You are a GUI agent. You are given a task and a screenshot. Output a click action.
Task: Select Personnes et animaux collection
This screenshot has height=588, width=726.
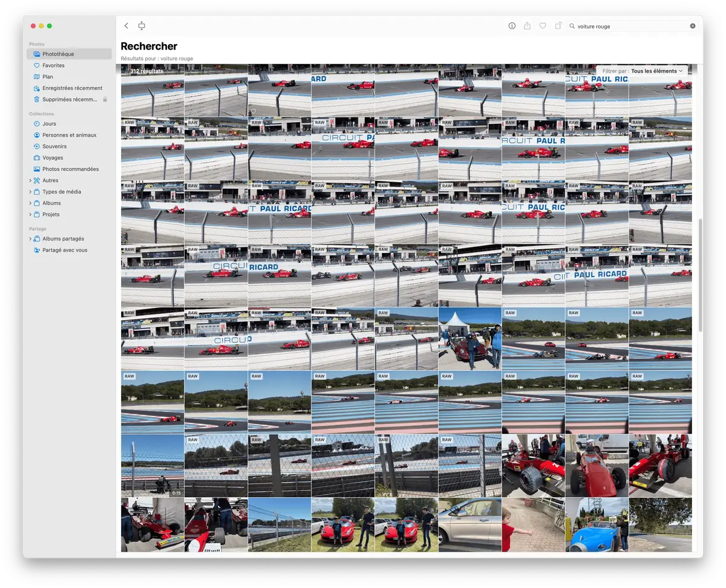(x=69, y=135)
